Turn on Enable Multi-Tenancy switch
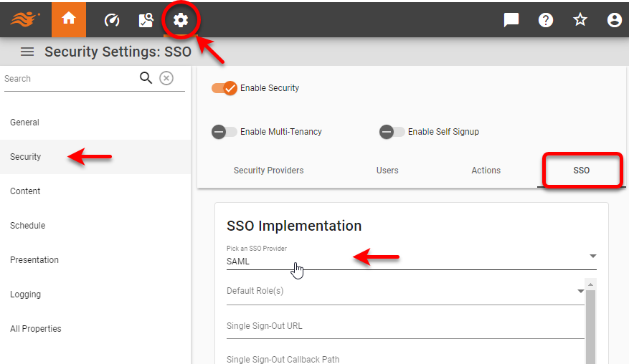 click(x=224, y=132)
